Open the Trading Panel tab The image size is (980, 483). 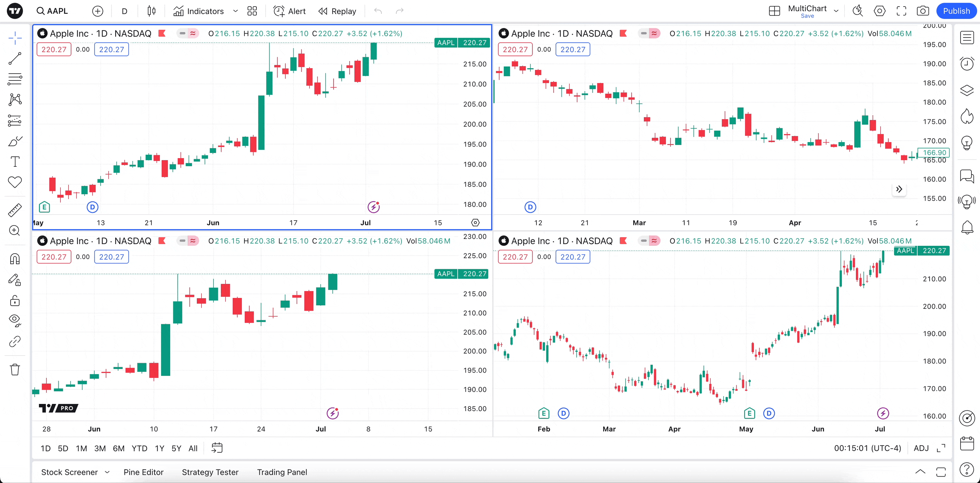pos(282,472)
